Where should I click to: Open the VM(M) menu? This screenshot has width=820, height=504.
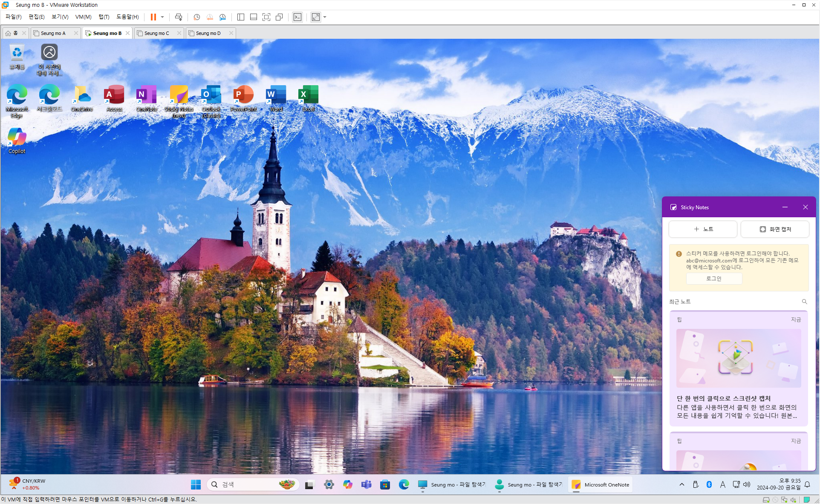click(83, 17)
